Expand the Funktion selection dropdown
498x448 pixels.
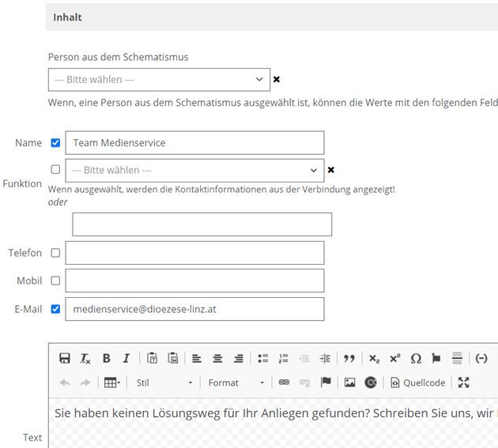194,170
